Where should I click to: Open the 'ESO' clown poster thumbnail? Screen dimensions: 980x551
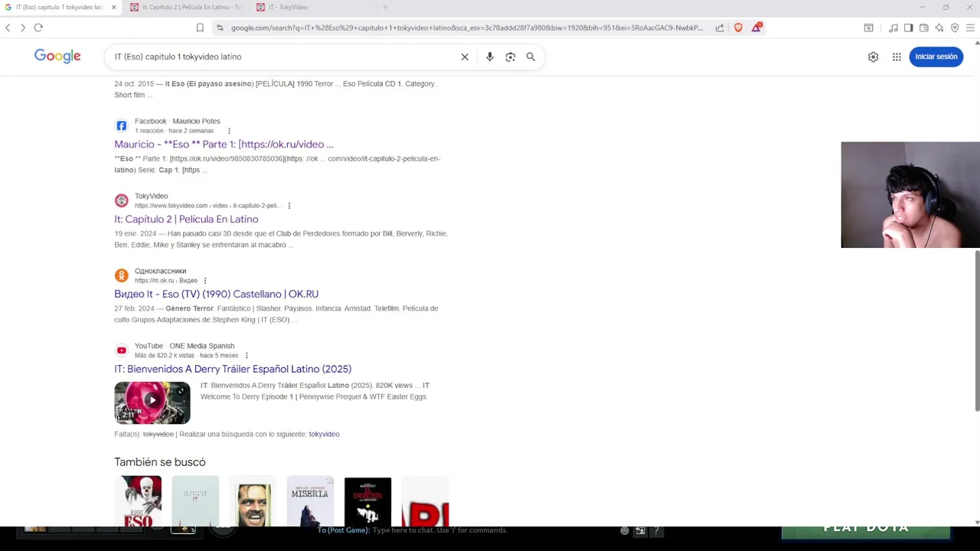[x=138, y=502]
